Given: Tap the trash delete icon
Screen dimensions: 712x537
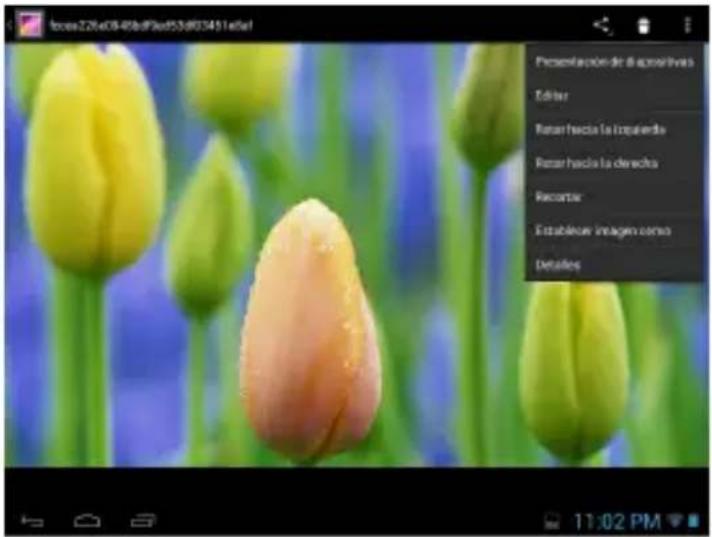Looking at the screenshot, I should tap(643, 25).
